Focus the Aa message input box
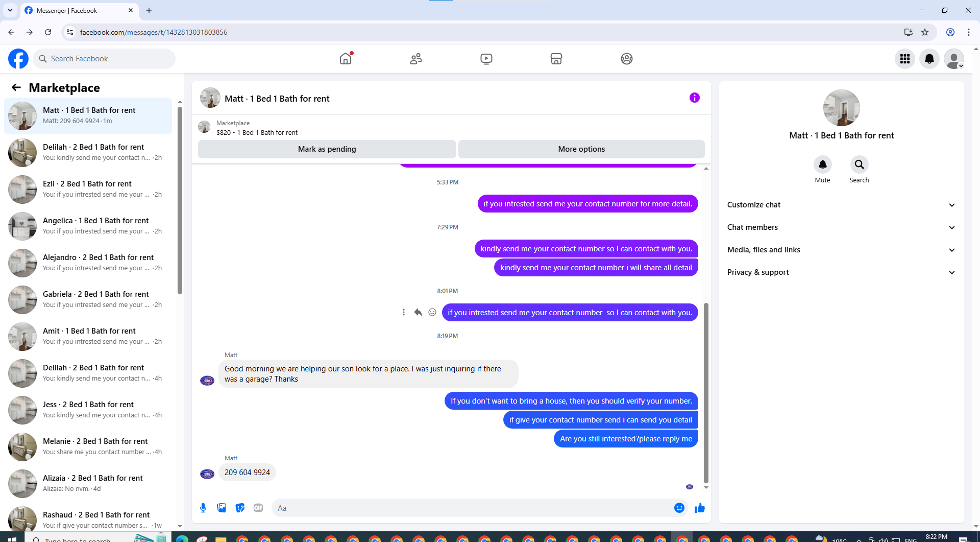 [x=472, y=508]
